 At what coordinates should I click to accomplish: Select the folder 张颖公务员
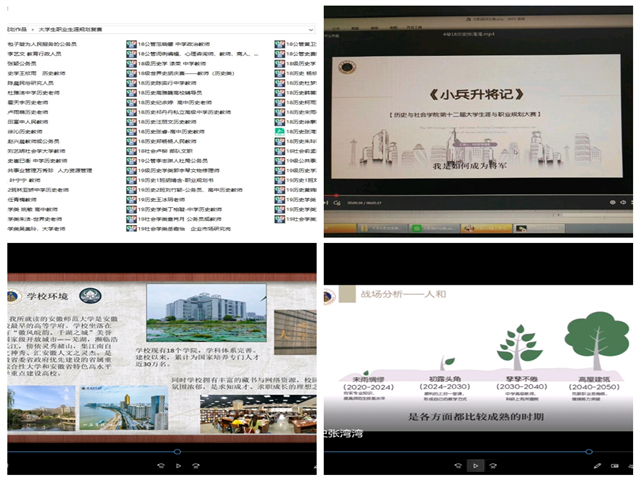(x=30, y=63)
